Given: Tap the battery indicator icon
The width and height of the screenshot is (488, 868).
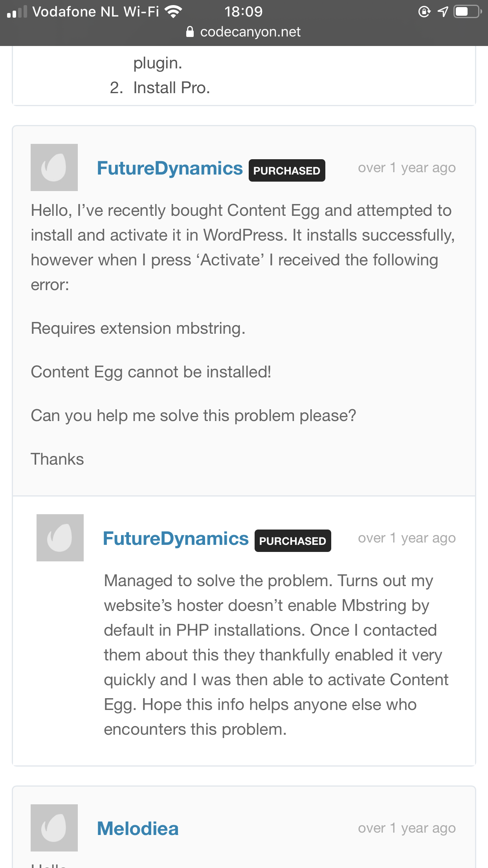Looking at the screenshot, I should (x=468, y=11).
